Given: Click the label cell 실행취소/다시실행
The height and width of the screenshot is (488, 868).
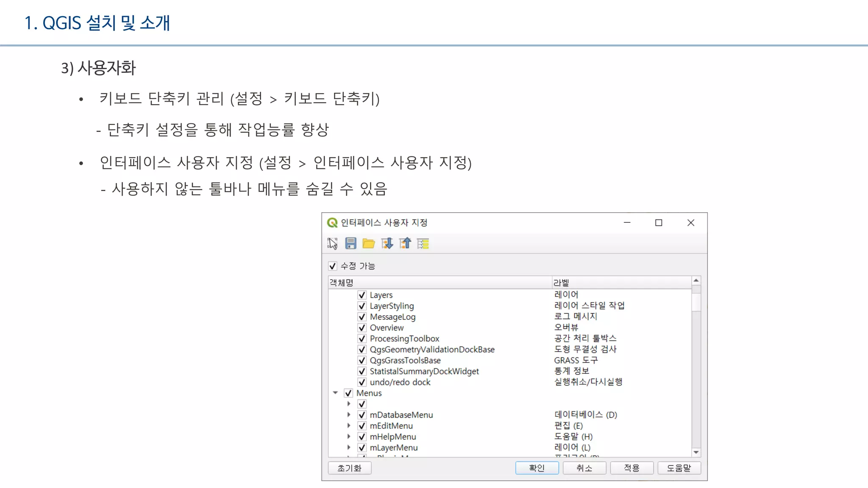Looking at the screenshot, I should tap(588, 382).
